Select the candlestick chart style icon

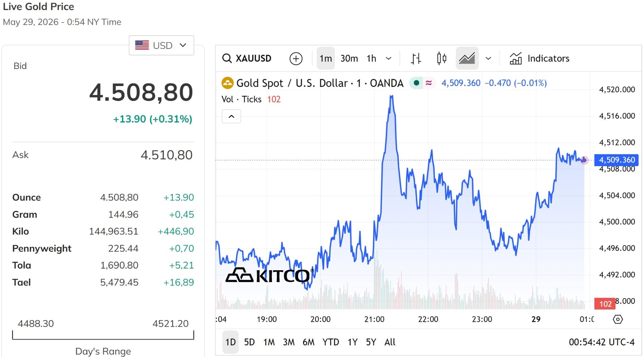(x=441, y=58)
